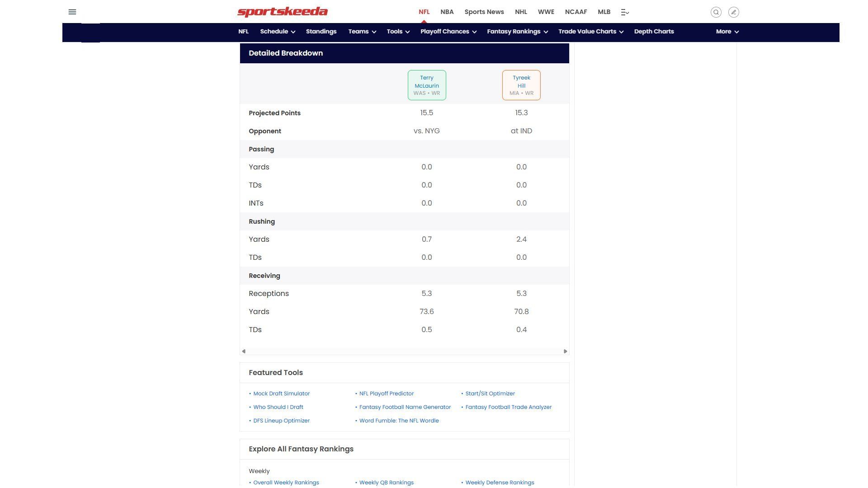Image resolution: width=868 pixels, height=488 pixels.
Task: Click the pencil write icon
Action: tap(734, 12)
